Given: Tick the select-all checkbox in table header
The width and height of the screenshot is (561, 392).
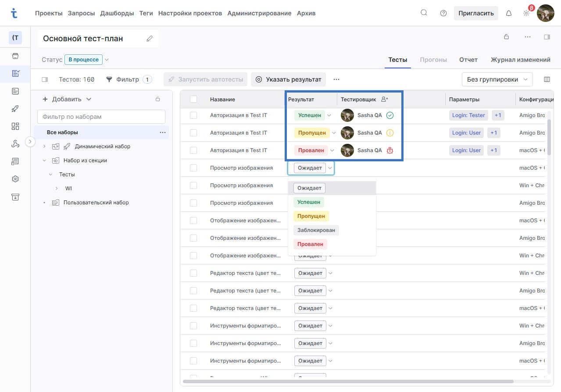Looking at the screenshot, I should point(193,100).
